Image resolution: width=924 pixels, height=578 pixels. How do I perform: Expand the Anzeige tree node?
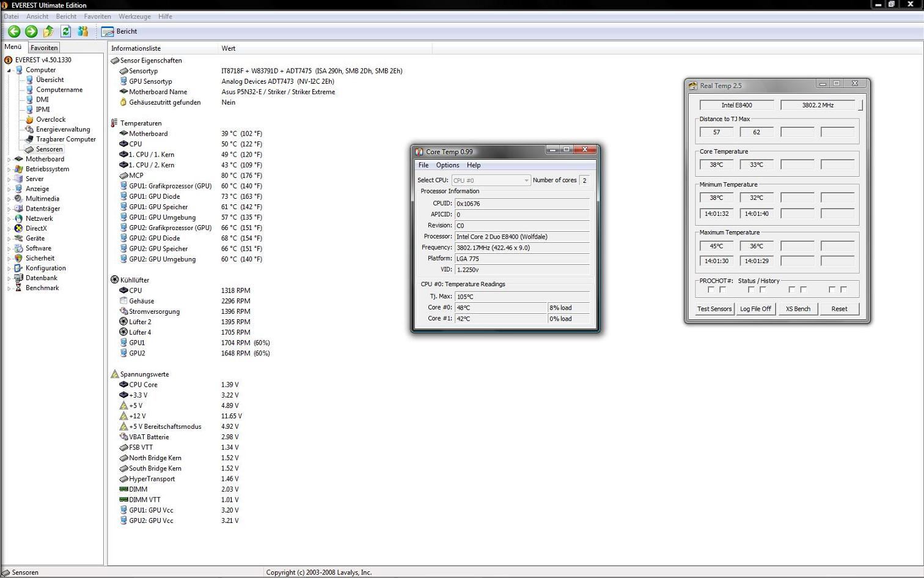pyautogui.click(x=9, y=189)
